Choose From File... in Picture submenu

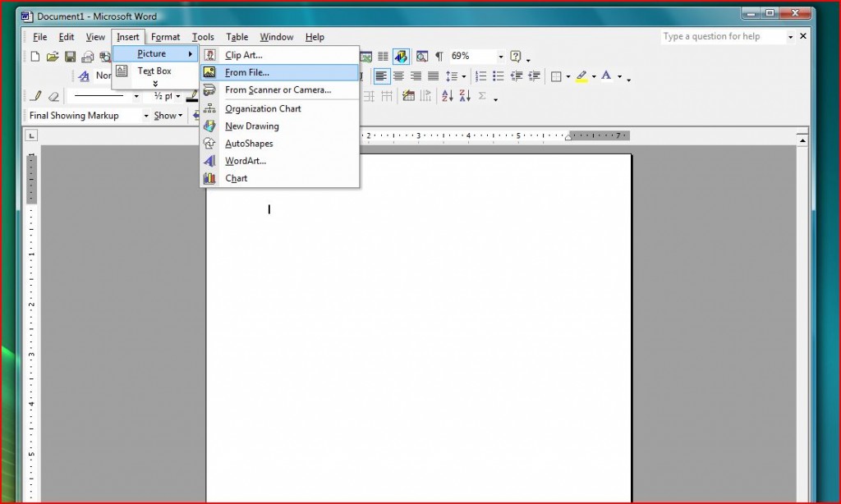tap(246, 73)
